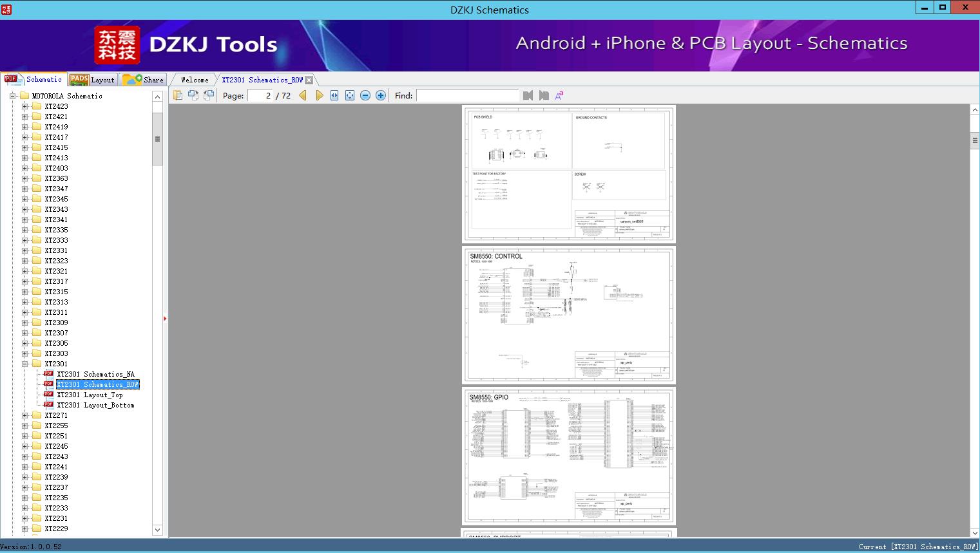The width and height of the screenshot is (980, 553).
Task: Click the tree panel scrollbar down arrow
Action: click(157, 530)
